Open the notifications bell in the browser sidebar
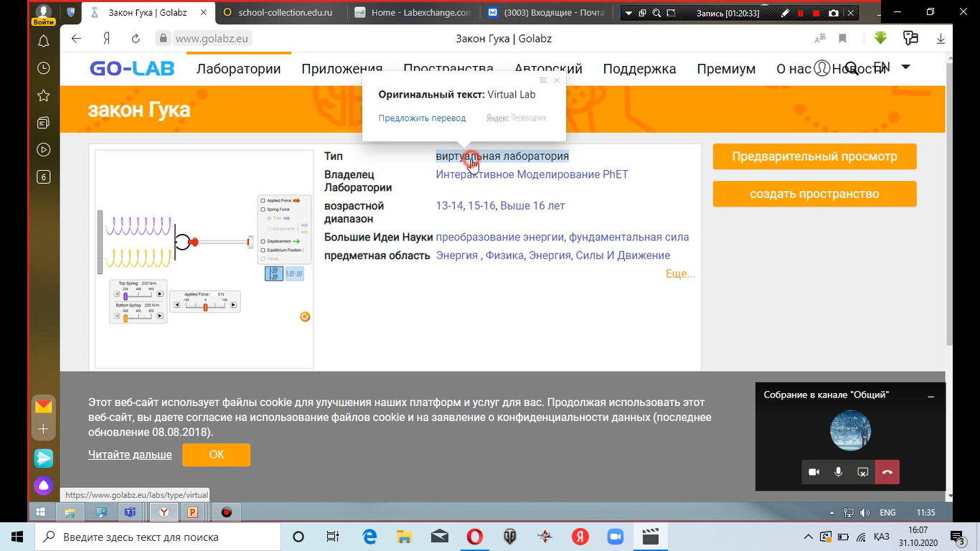This screenshot has height=551, width=980. coord(43,41)
